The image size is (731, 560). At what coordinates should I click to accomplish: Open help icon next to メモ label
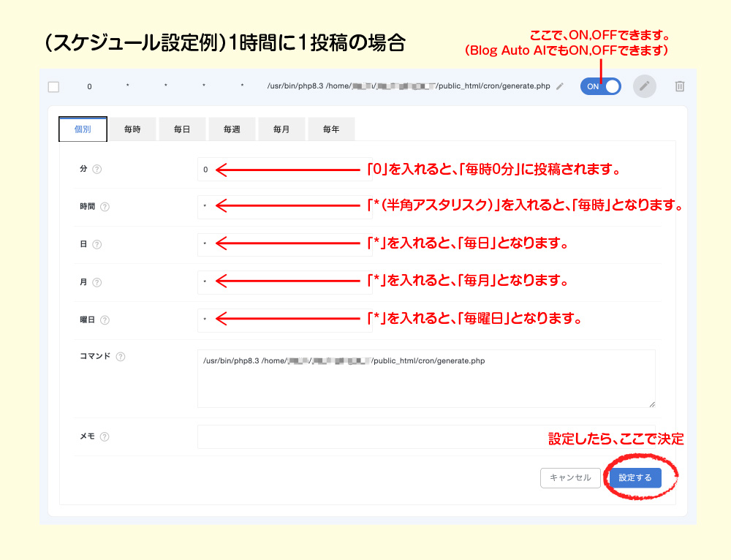pos(105,437)
